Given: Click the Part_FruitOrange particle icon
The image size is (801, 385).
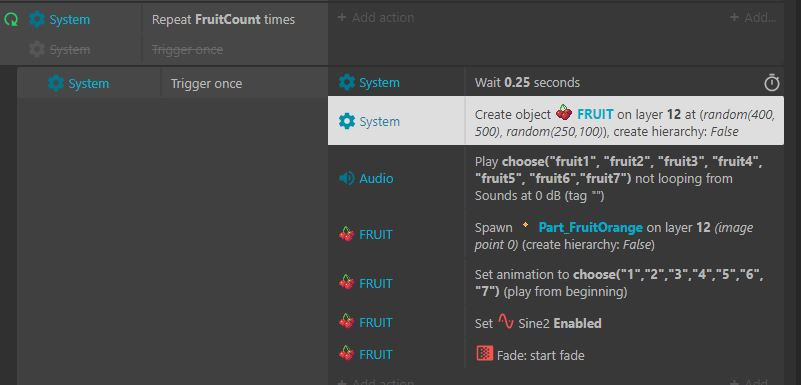Looking at the screenshot, I should tap(525, 225).
